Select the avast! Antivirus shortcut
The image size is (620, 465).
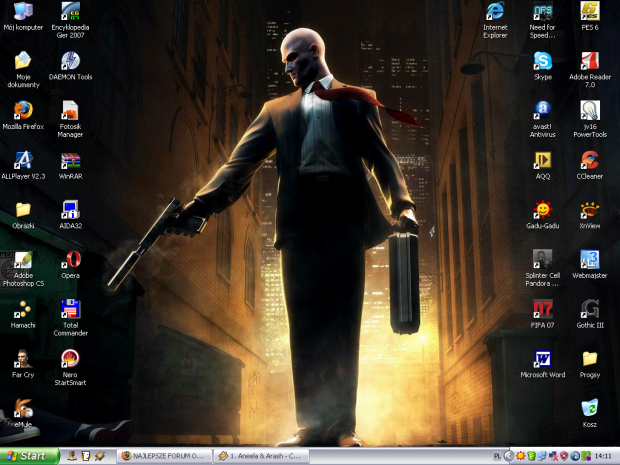pyautogui.click(x=542, y=110)
